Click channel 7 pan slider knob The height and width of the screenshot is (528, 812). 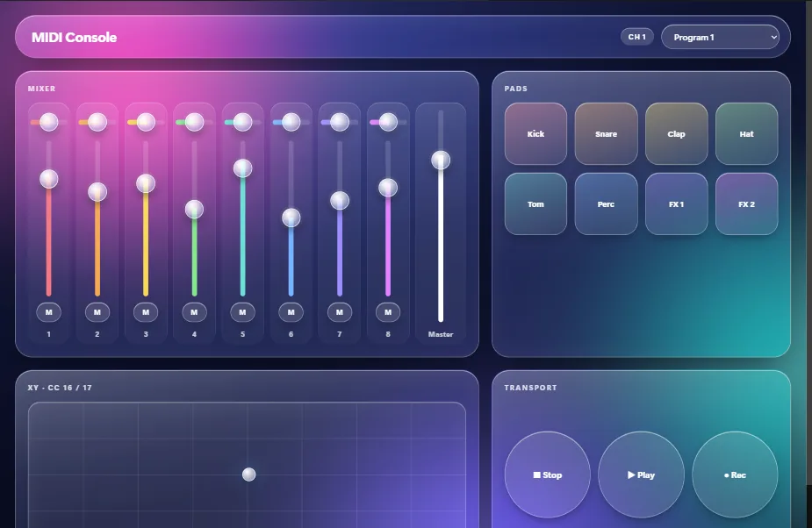pyautogui.click(x=340, y=122)
